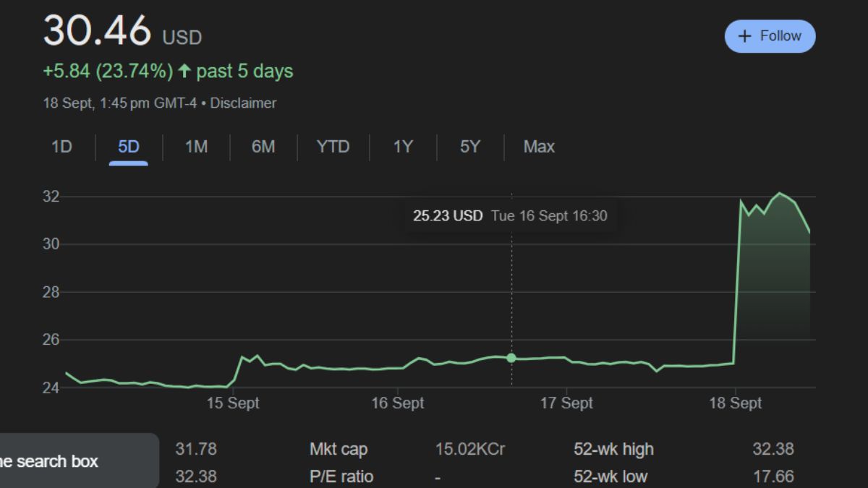Click the green data point on the chart
The image size is (868, 488).
coord(511,358)
